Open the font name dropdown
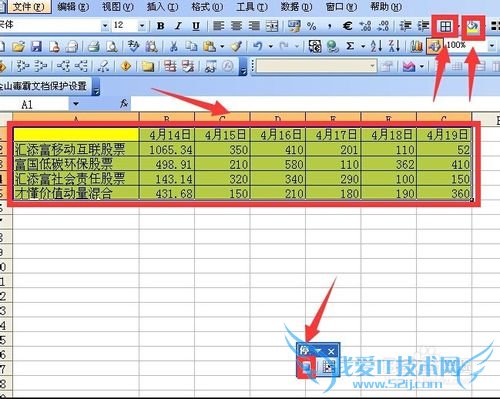Screen dimensions: 500x399 point(105,26)
